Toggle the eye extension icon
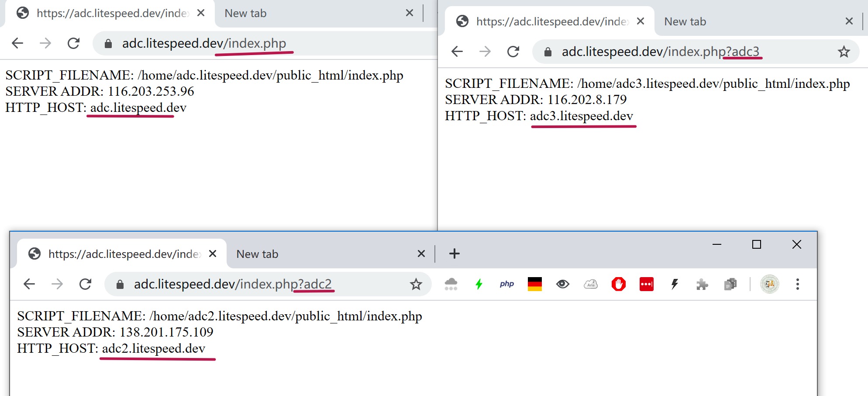The width and height of the screenshot is (868, 396). pos(562,284)
